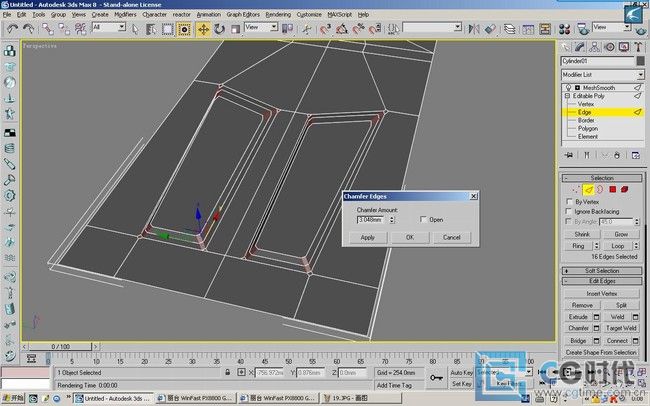Image resolution: width=650 pixels, height=406 pixels.
Task: Pick the Rectangular Selection Region tool
Action: [167, 29]
